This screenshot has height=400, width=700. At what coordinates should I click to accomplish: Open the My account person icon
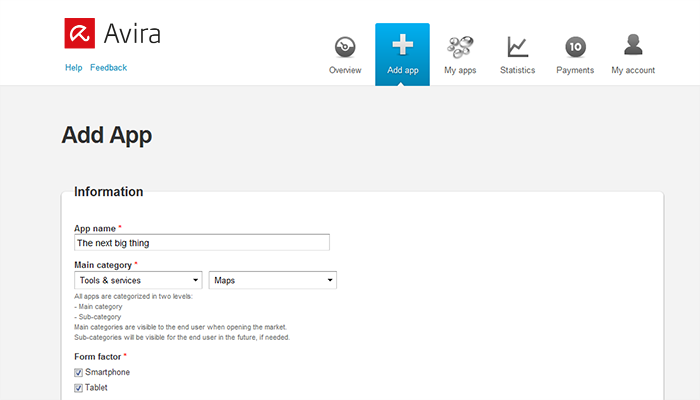coord(633,45)
